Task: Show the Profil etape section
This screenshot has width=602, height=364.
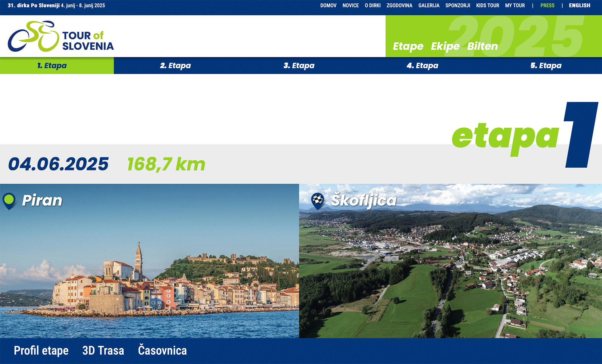Action: [x=41, y=351]
